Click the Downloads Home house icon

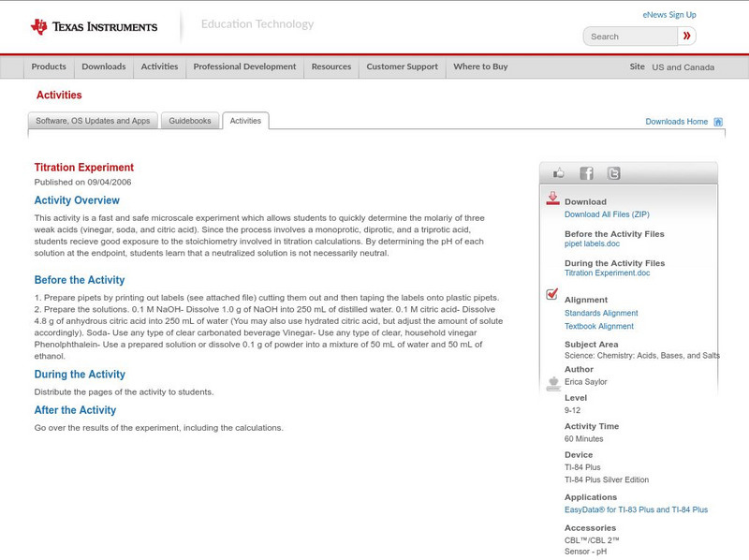[x=718, y=122]
